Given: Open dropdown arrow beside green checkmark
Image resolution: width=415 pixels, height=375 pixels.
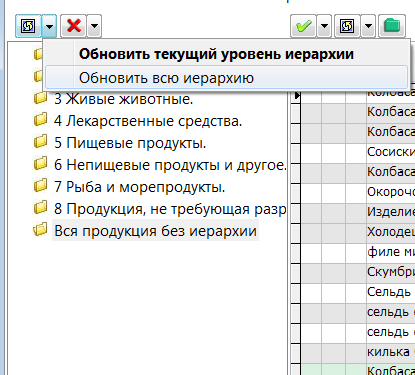Looking at the screenshot, I should 324,26.
